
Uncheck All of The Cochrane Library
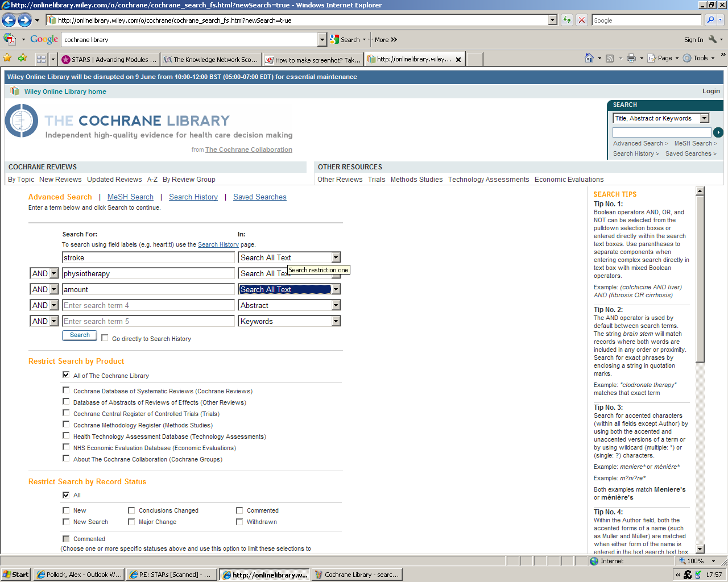coord(66,375)
